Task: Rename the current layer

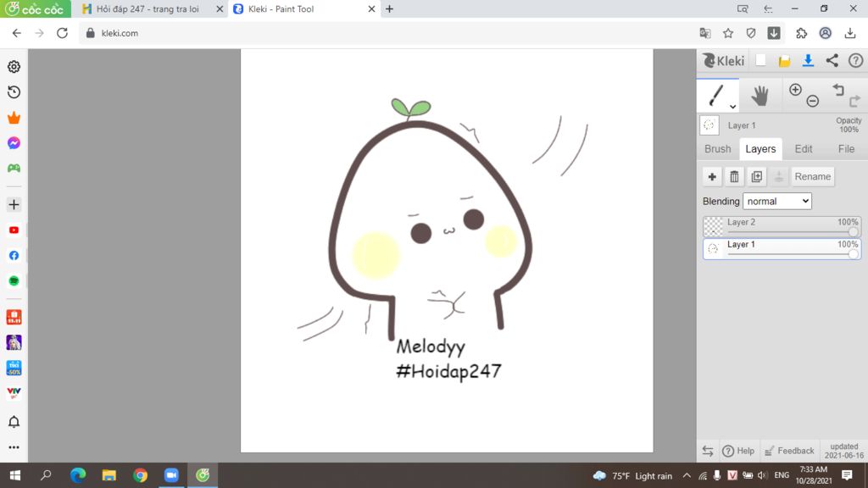Action: (x=813, y=176)
